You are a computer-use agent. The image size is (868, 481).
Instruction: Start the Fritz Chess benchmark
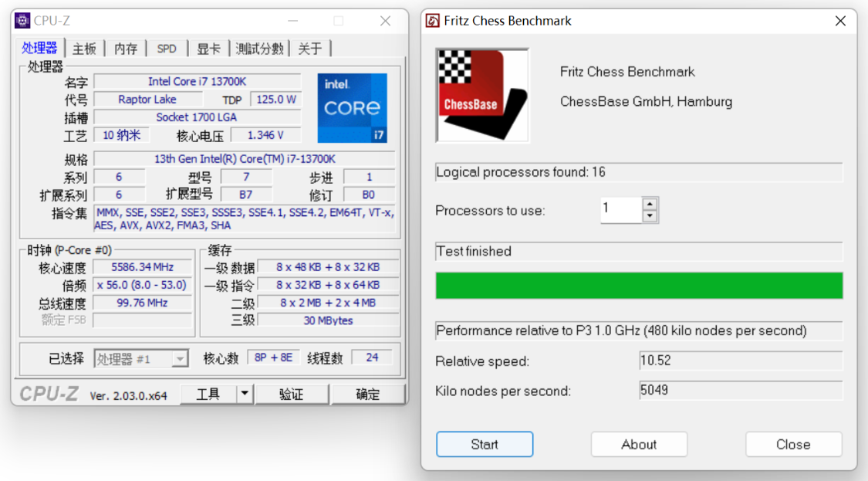coord(485,445)
